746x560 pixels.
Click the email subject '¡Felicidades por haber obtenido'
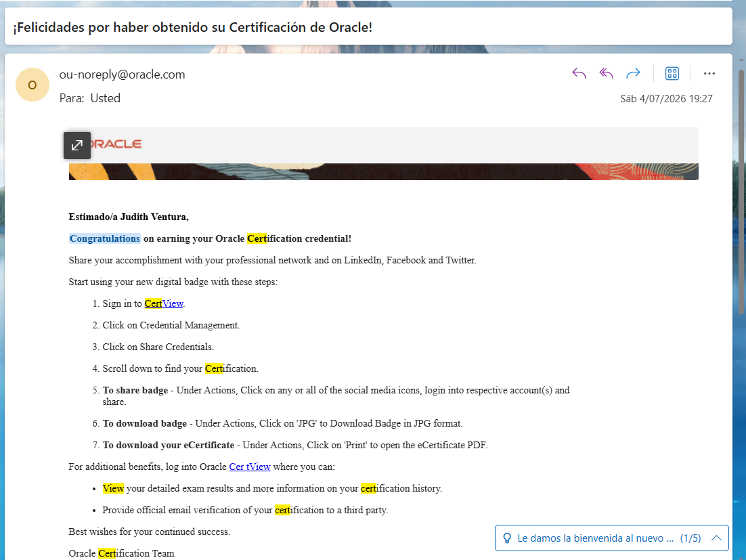193,27
